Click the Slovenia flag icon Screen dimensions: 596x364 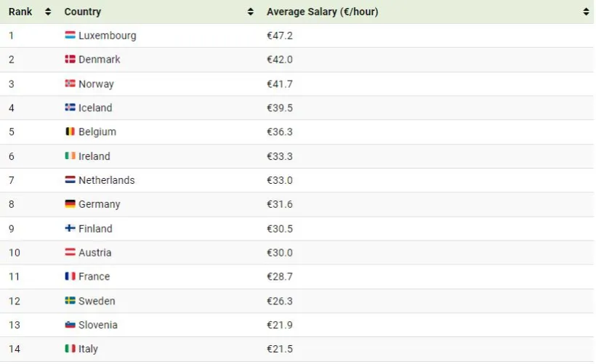click(70, 325)
